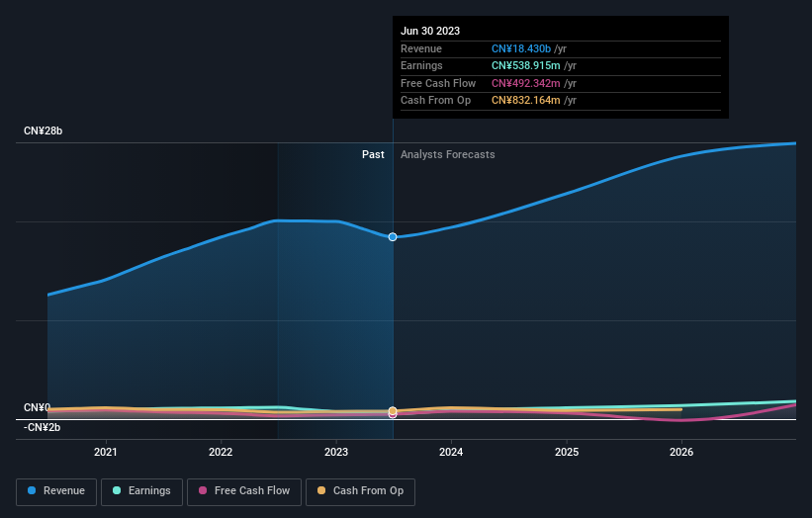Click the Analysts Forecasts label
The width and height of the screenshot is (812, 518).
[447, 154]
